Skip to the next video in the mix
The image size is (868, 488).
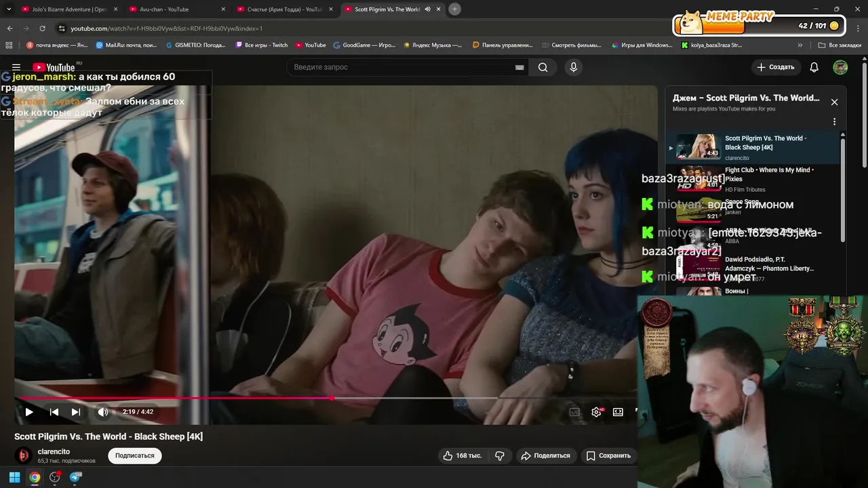pyautogui.click(x=76, y=411)
